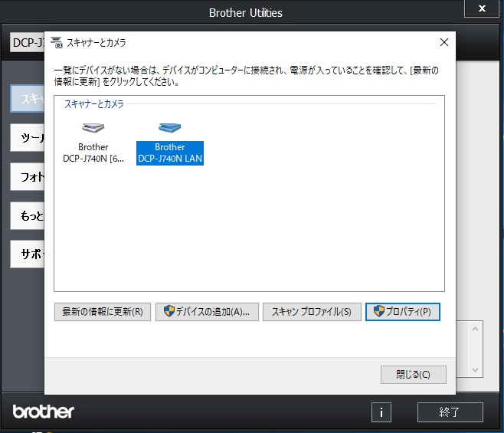Open スキャン プロファイル(S)
Viewport: 504px width, 433px height.
pos(312,312)
